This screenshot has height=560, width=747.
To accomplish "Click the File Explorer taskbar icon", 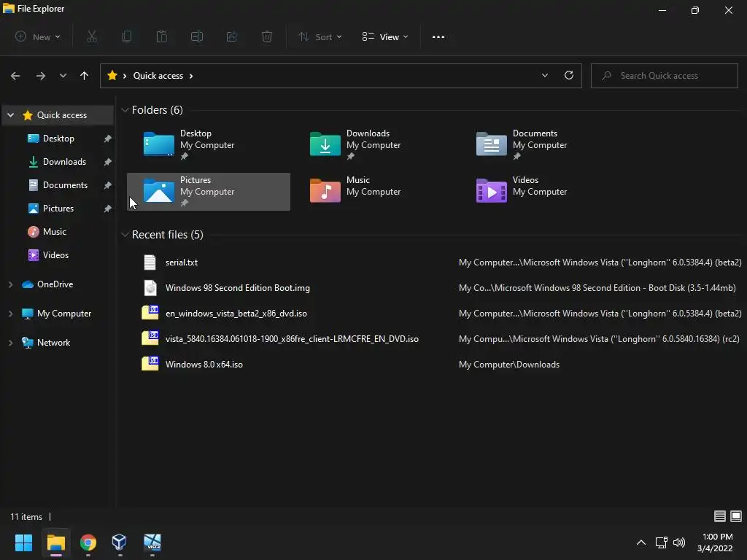I will (55, 542).
